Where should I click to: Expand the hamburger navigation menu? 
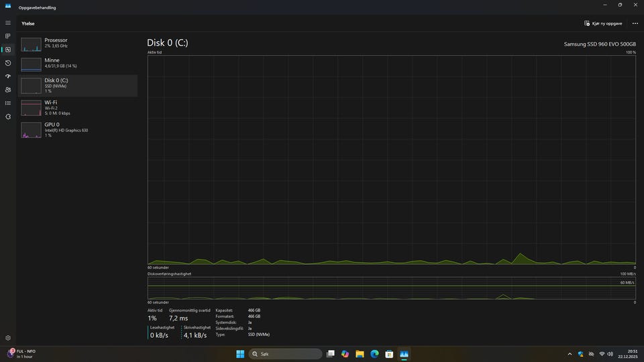(8, 23)
